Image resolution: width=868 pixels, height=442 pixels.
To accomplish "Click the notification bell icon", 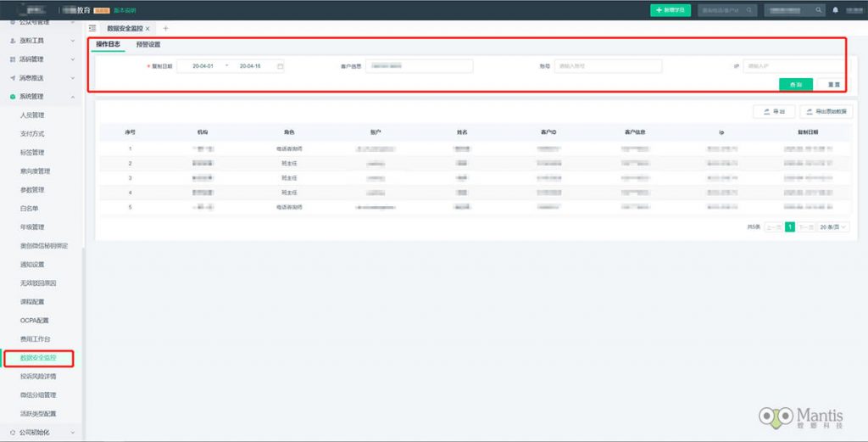I will coord(835,10).
